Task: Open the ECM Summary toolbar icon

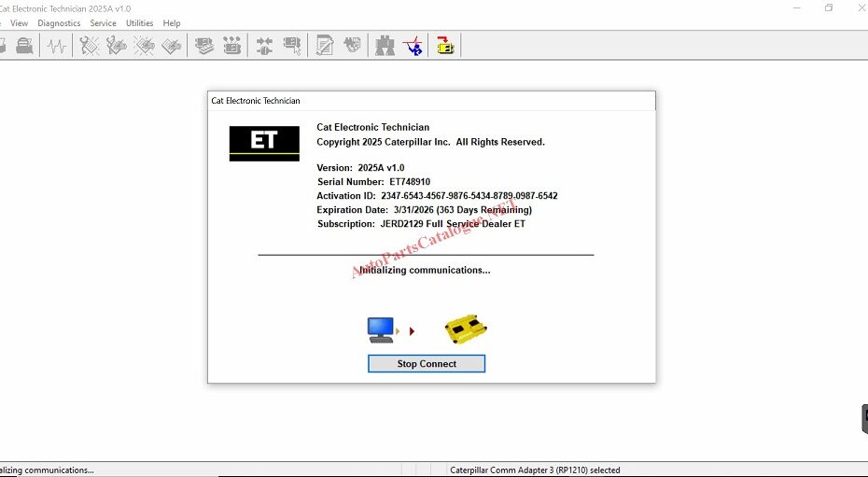Action: click(x=204, y=46)
